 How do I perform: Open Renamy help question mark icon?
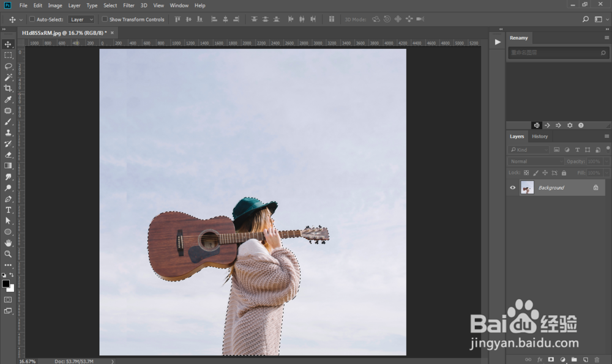pos(581,125)
